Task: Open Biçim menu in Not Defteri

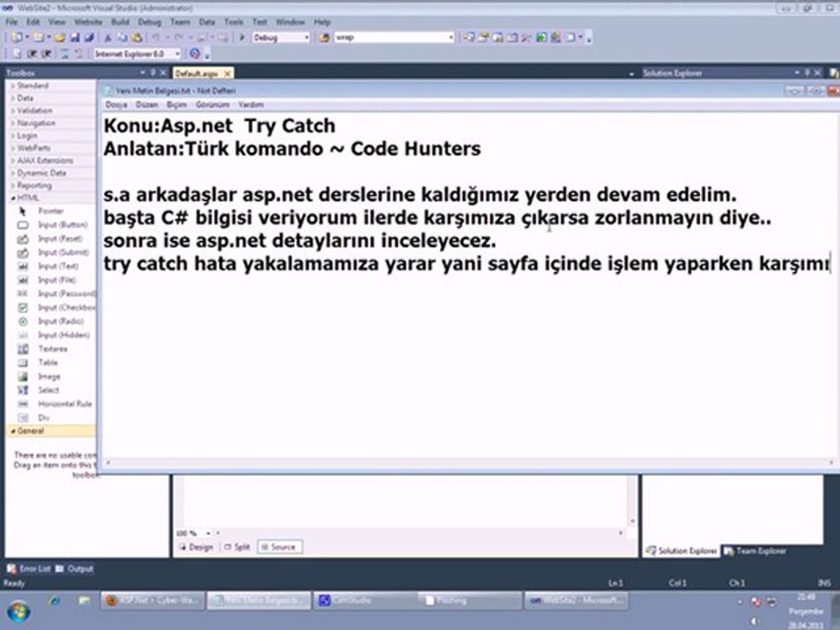Action: 176,105
